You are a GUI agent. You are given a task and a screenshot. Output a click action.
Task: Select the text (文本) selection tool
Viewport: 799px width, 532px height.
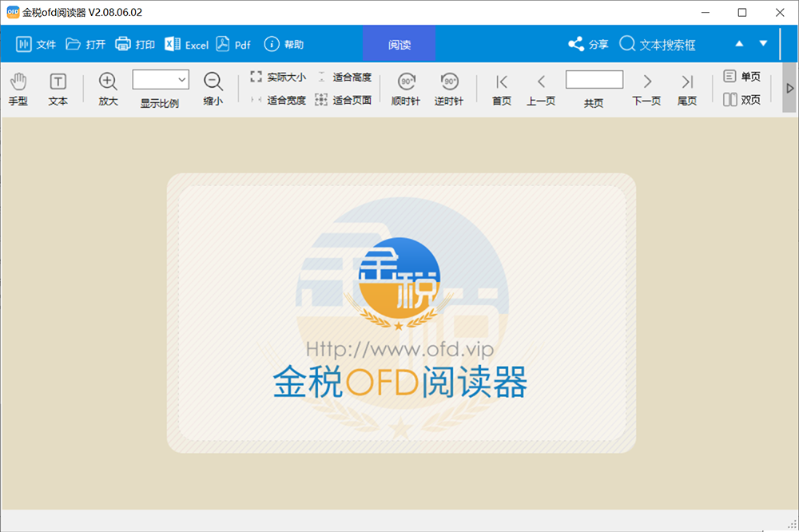coord(58,86)
